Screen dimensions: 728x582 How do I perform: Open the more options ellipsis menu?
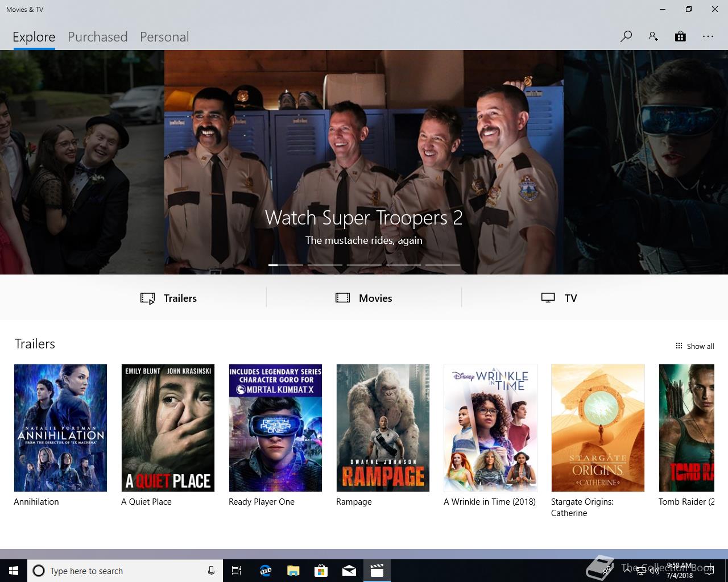[708, 36]
